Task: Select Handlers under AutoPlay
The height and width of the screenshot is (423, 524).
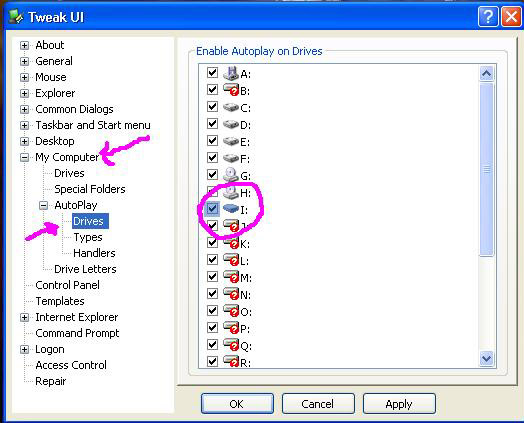Action: 94,253
